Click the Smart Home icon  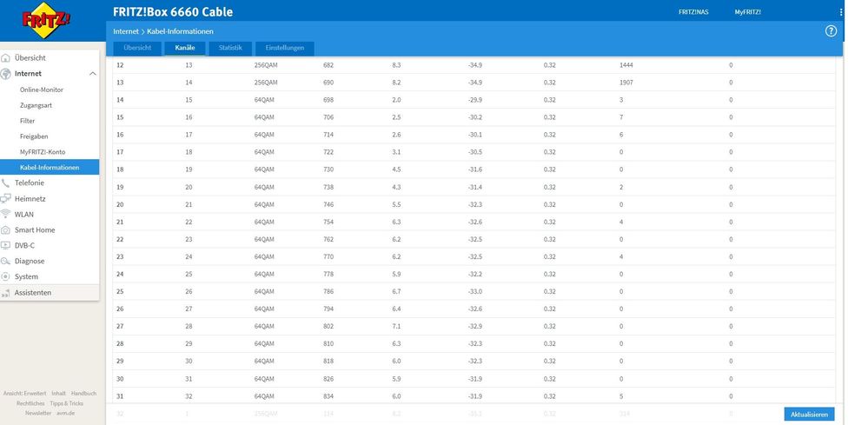[5, 229]
